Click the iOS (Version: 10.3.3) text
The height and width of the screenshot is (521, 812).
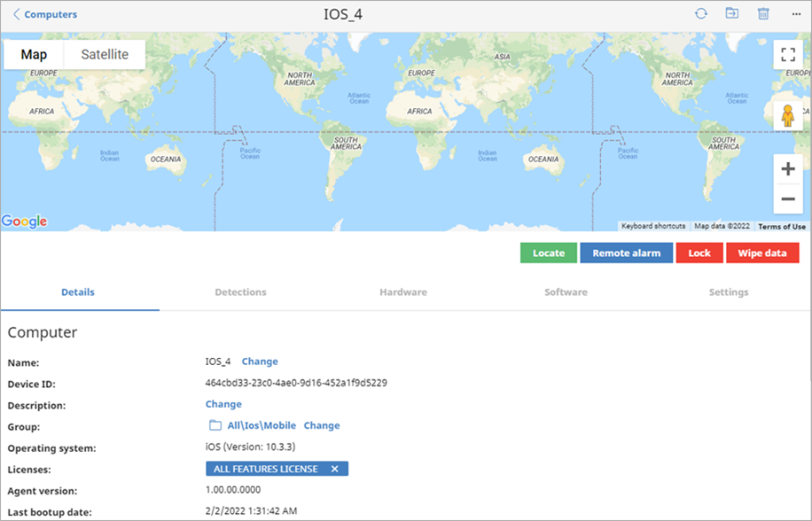tap(250, 447)
